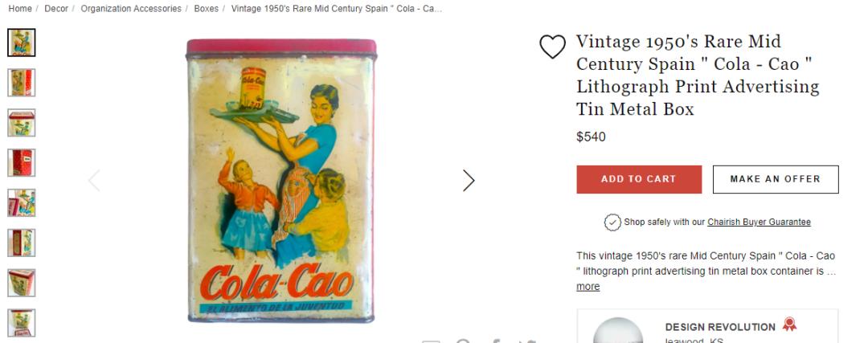Viewport: 868px width, 343px height.
Task: Add item to favorites with heart icon
Action: (x=552, y=47)
